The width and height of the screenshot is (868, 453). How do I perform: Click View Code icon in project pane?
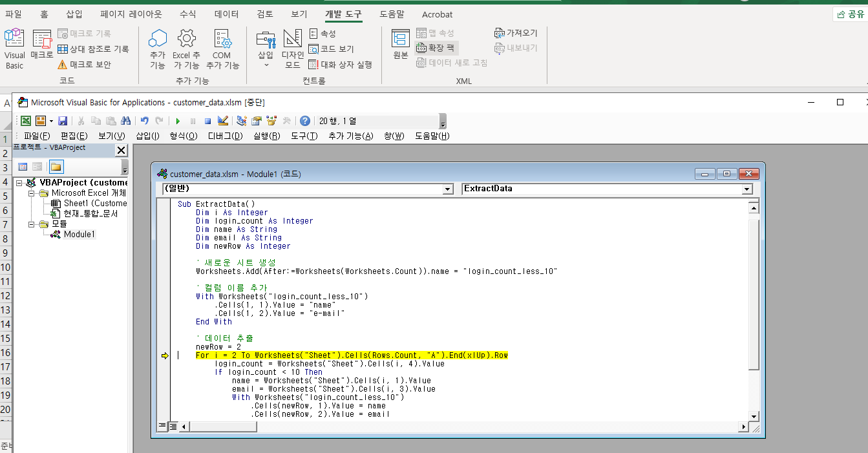point(22,167)
